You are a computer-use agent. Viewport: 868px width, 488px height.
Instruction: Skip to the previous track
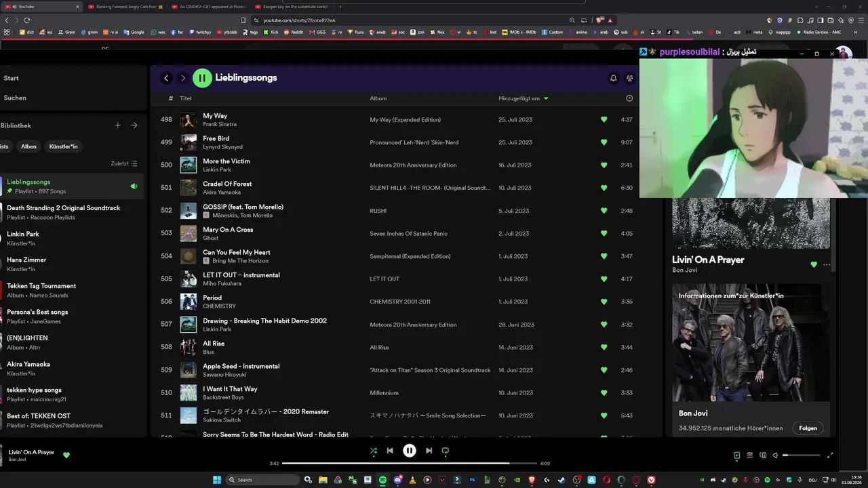(x=390, y=451)
